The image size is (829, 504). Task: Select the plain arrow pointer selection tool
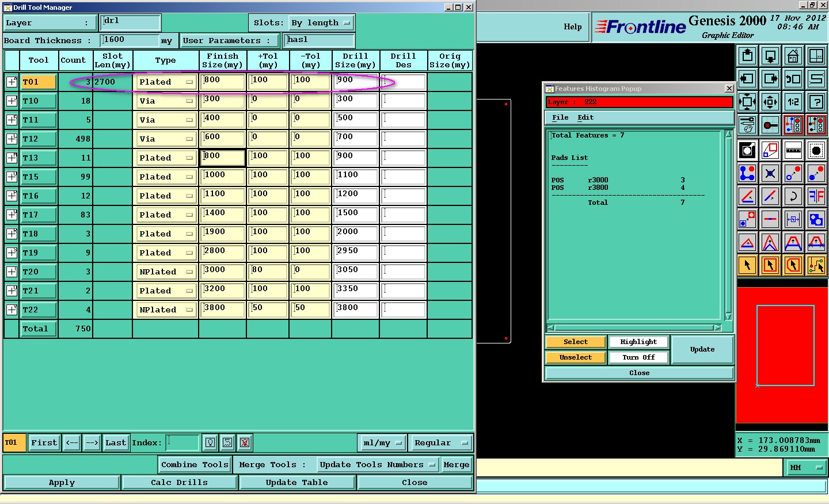coord(747,265)
